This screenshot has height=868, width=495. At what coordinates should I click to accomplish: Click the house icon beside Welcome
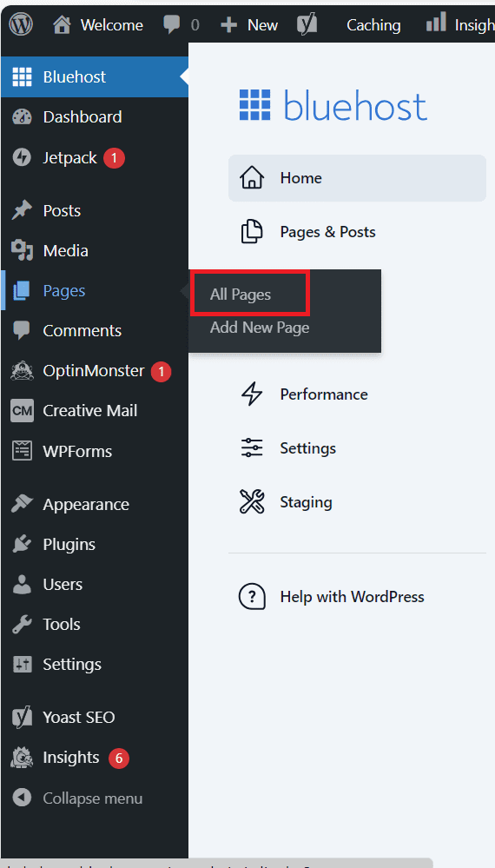62,25
